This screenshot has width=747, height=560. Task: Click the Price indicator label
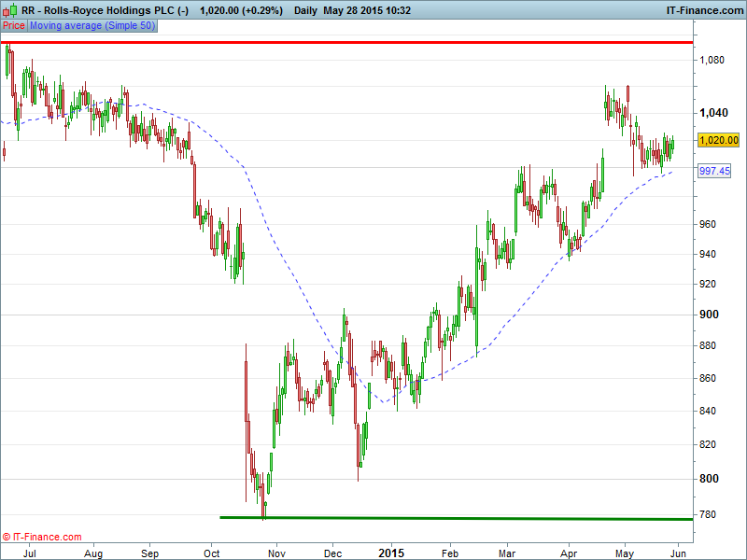tap(14, 26)
